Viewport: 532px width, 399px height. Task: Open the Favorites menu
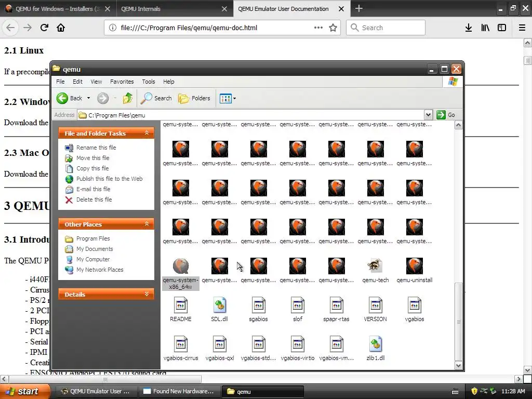tap(122, 82)
